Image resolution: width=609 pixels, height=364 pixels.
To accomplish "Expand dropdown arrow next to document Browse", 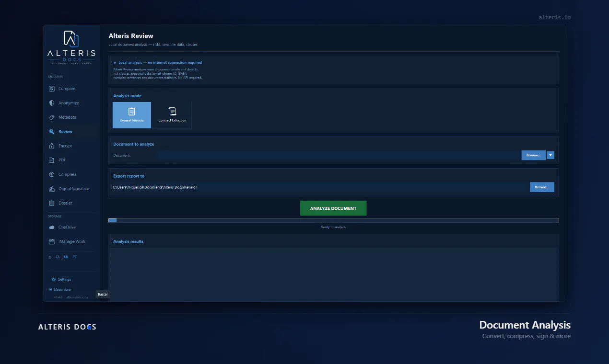I will (x=550, y=155).
